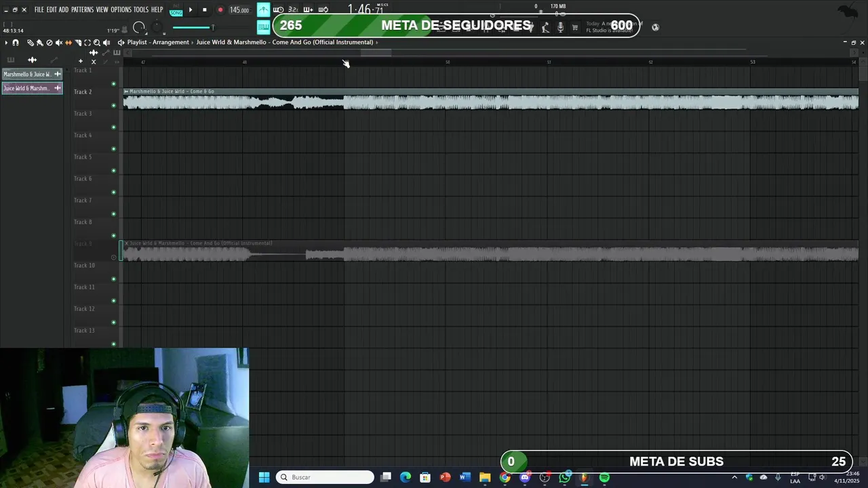Select Marshmello & Juice W... clip in picker
Image resolution: width=868 pixels, height=488 pixels.
(33, 74)
